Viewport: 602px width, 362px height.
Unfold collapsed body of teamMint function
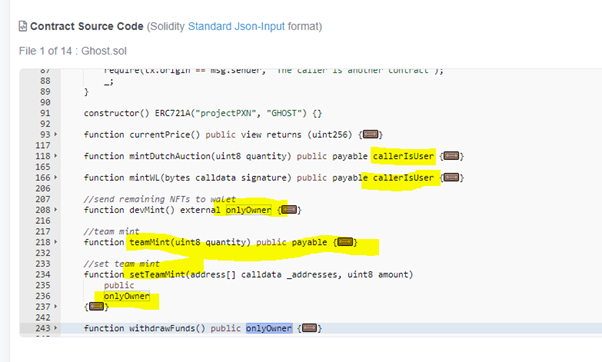tap(345, 242)
